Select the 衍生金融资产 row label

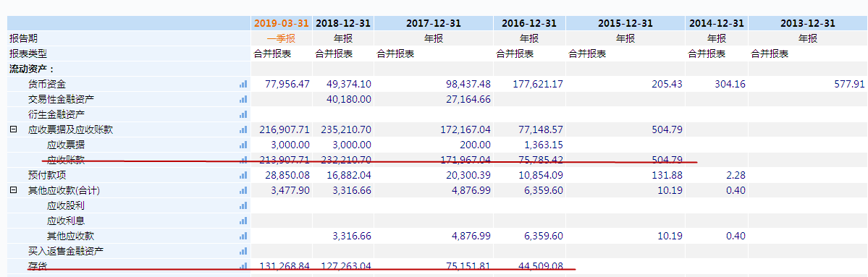click(x=56, y=114)
